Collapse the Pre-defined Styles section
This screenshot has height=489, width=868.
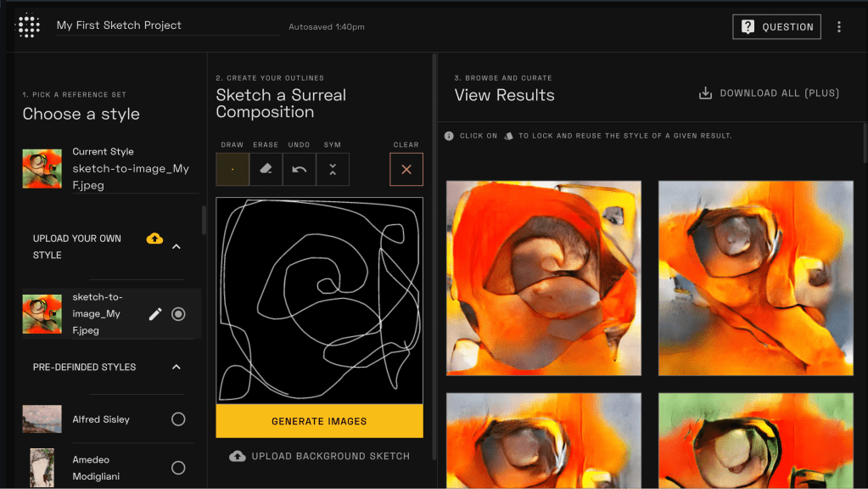pyautogui.click(x=176, y=368)
